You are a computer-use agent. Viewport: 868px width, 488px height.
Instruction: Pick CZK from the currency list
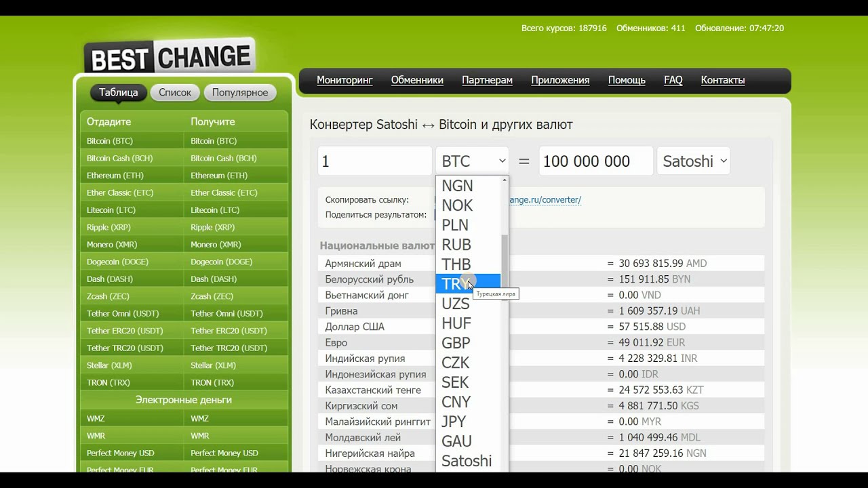pyautogui.click(x=468, y=363)
